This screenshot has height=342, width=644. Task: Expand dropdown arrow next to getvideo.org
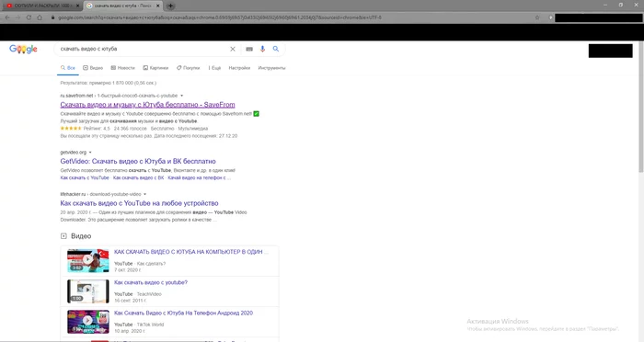click(90, 153)
